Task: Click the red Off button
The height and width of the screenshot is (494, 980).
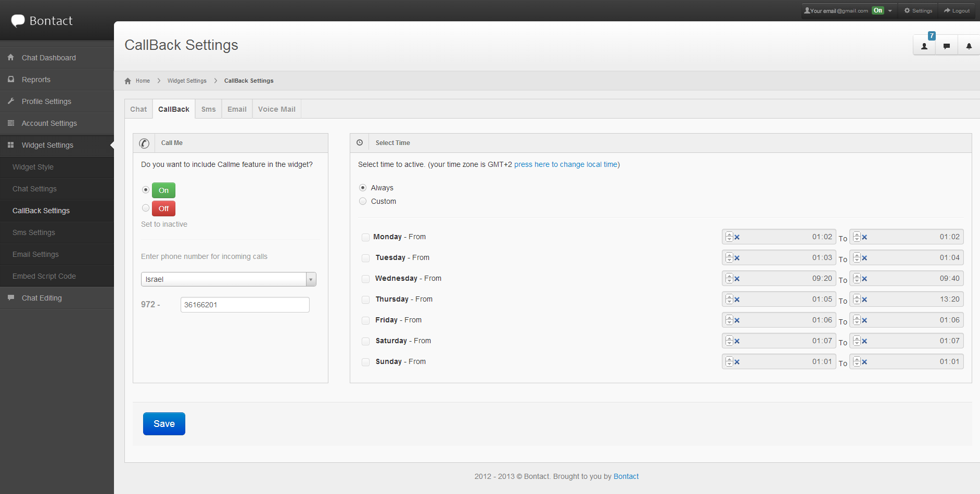Action: coord(163,209)
